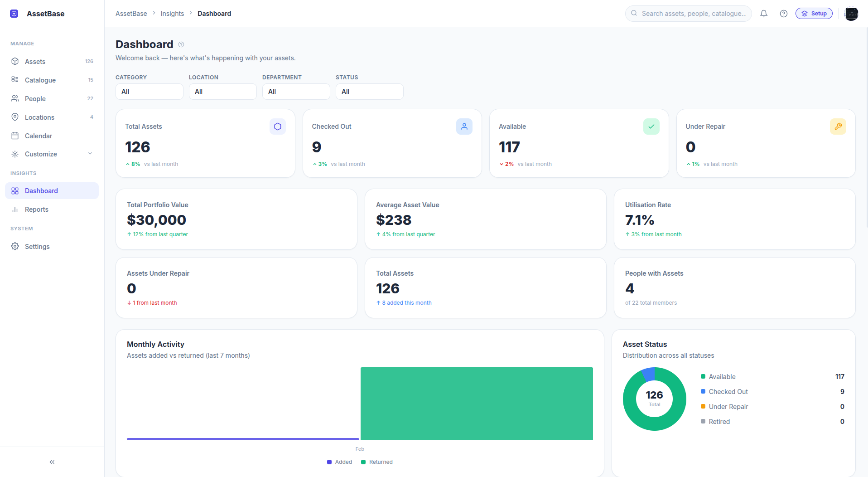Open the Assets section in the sidebar
Image resolution: width=868 pixels, height=477 pixels.
pos(35,61)
